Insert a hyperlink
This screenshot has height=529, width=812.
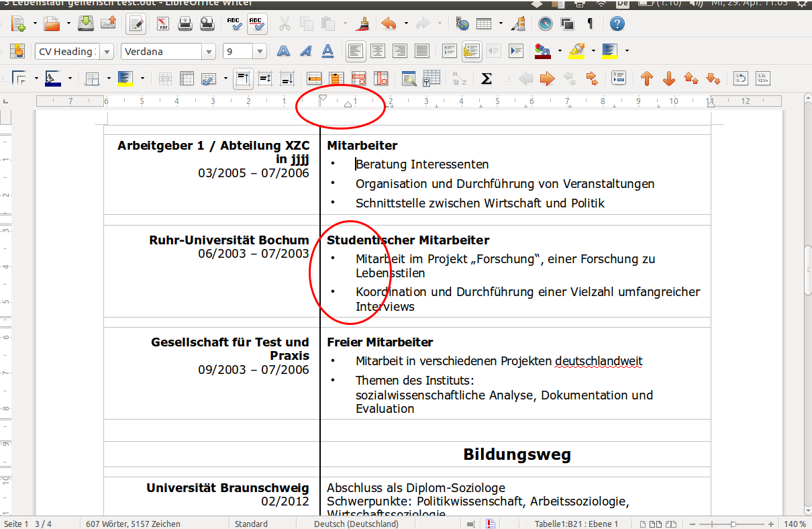[x=462, y=24]
